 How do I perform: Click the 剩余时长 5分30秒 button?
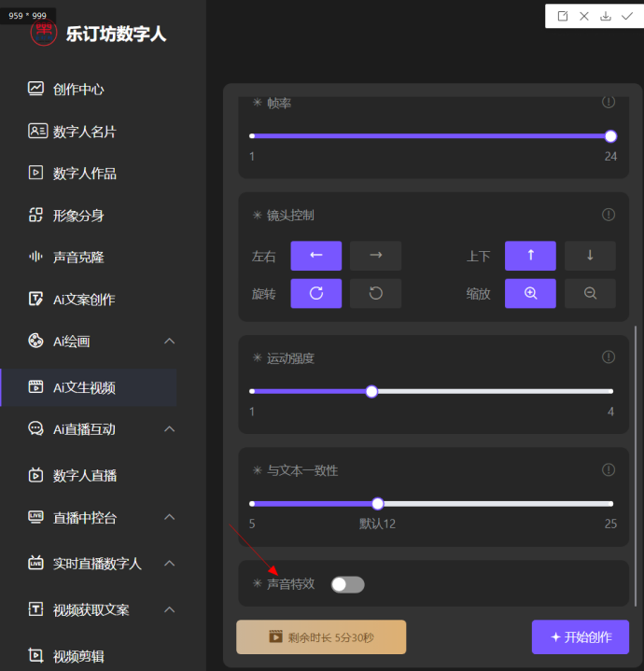[321, 636]
